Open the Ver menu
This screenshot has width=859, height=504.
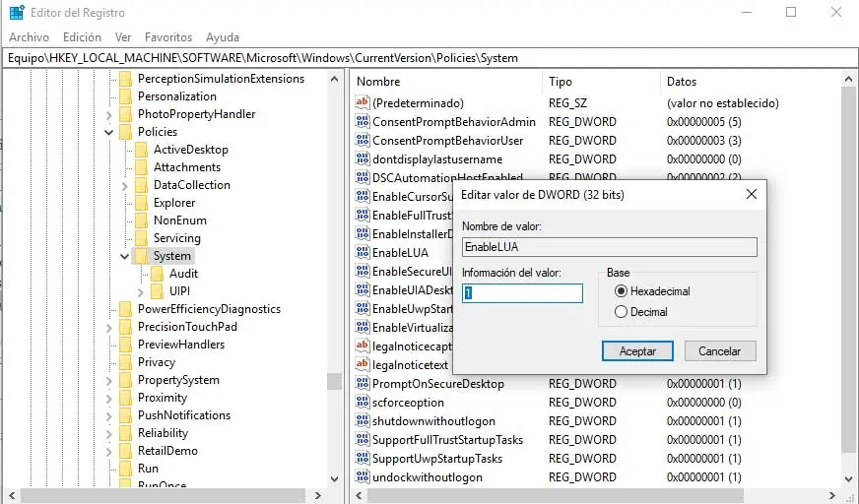[x=123, y=37]
